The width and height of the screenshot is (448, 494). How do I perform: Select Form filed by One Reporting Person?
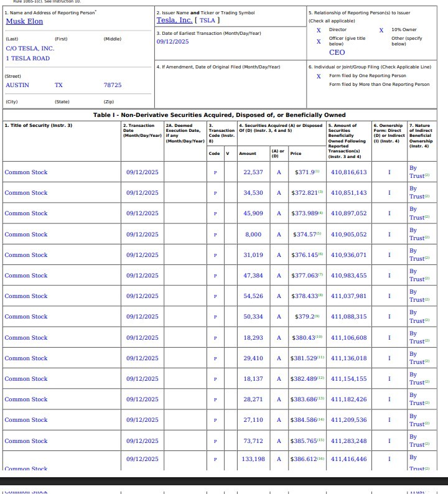coord(319,76)
